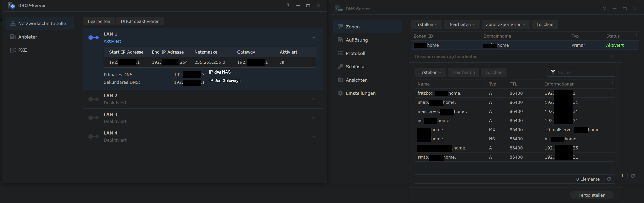Open Schlüssel in DNS Server
Viewport: 644px width, 203px height.
pyautogui.click(x=367, y=66)
